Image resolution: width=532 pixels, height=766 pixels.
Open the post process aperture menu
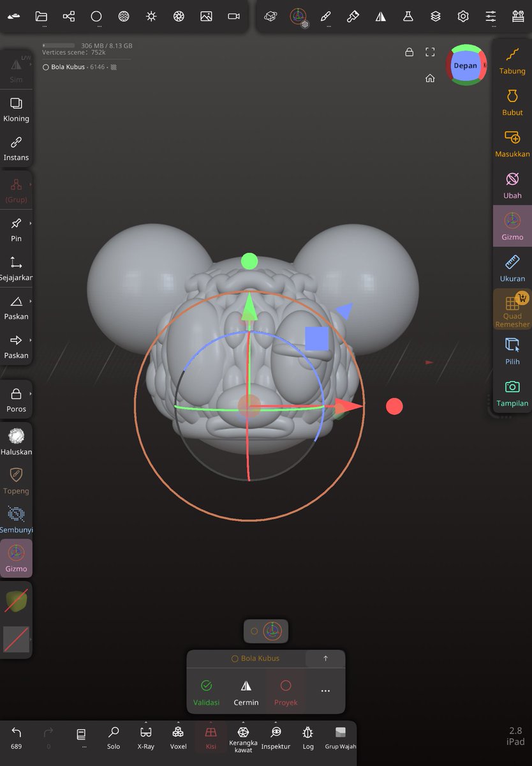point(179,17)
